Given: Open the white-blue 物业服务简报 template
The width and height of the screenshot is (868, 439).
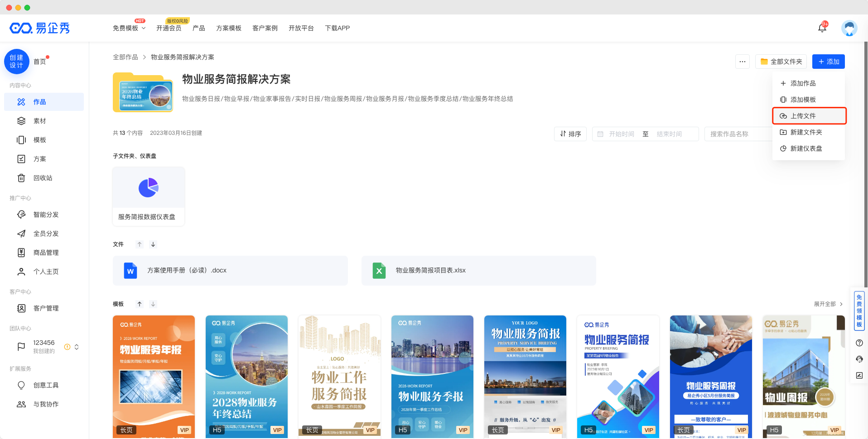Looking at the screenshot, I should point(618,377).
